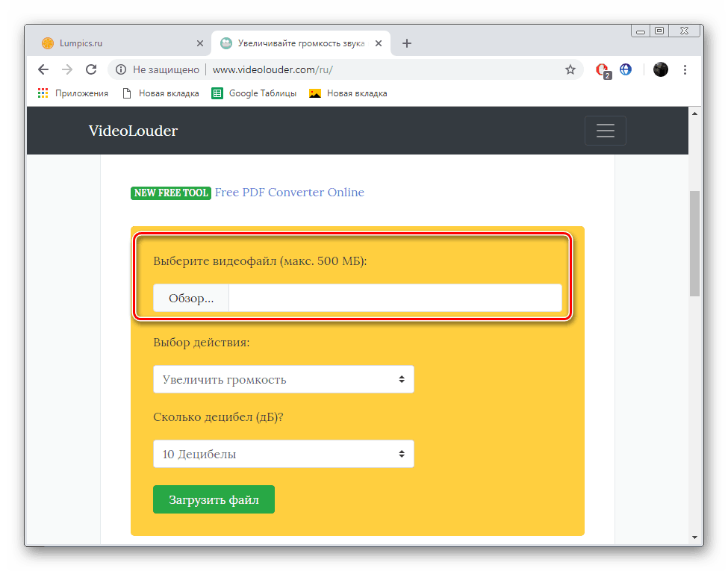728x571 pixels.
Task: Switch to the Lumpics.ru tab
Action: (121, 43)
